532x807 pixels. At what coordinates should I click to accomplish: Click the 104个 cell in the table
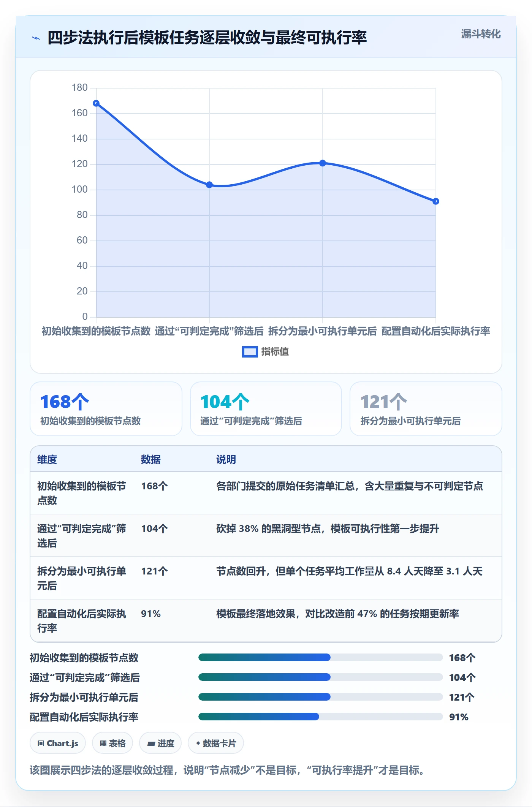pos(154,529)
